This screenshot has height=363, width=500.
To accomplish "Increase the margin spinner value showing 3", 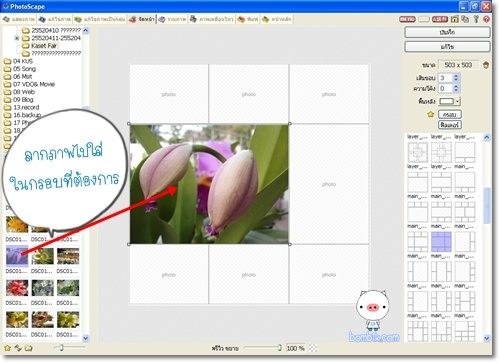I will (456, 76).
